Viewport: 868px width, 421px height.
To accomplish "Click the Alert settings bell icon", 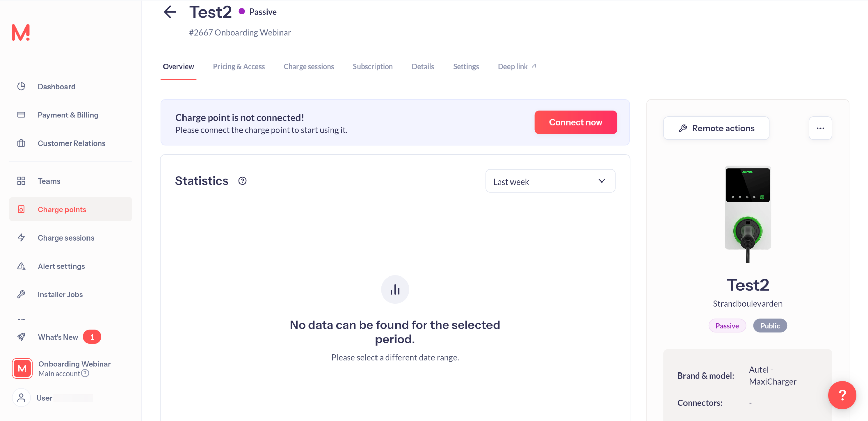I will (x=21, y=266).
